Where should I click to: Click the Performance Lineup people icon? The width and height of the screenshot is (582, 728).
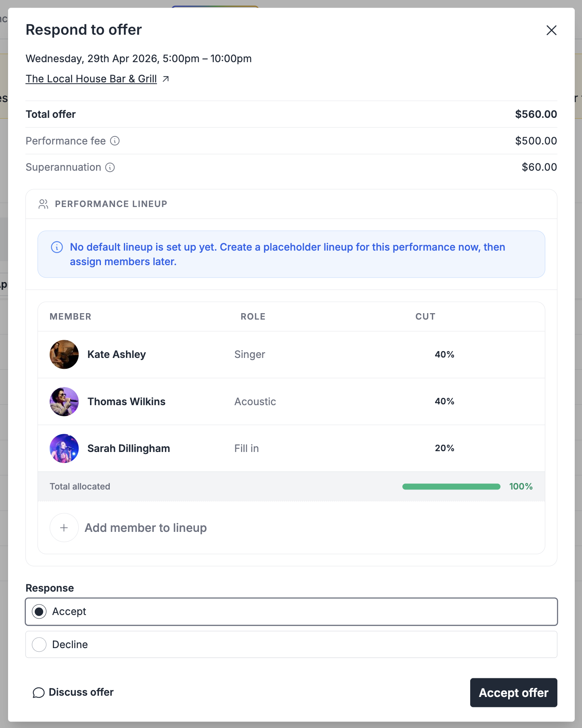[x=43, y=204]
